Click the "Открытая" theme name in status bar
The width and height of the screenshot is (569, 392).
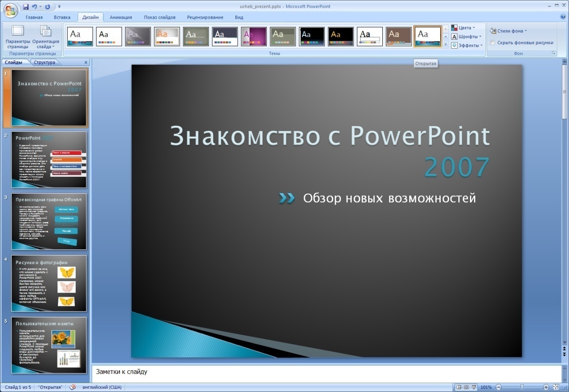[x=50, y=387]
